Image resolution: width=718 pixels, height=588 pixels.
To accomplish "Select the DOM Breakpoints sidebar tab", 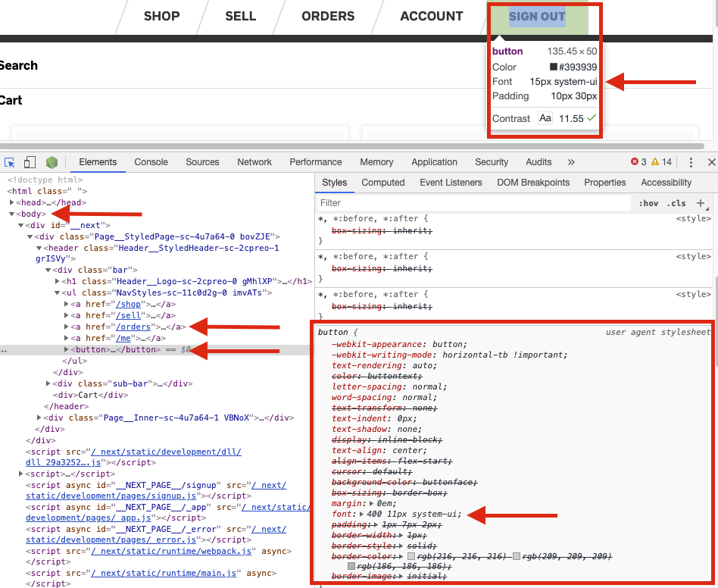I will [x=533, y=183].
